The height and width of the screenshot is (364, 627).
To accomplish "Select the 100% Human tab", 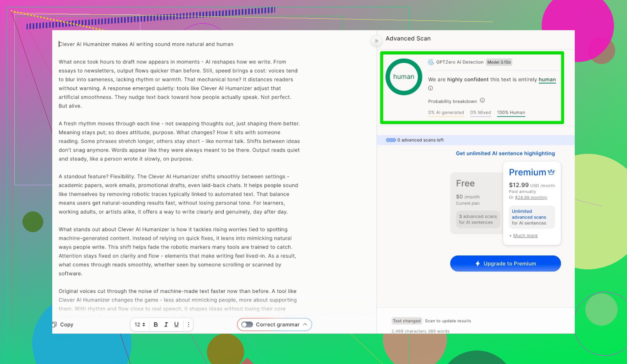I will [511, 113].
